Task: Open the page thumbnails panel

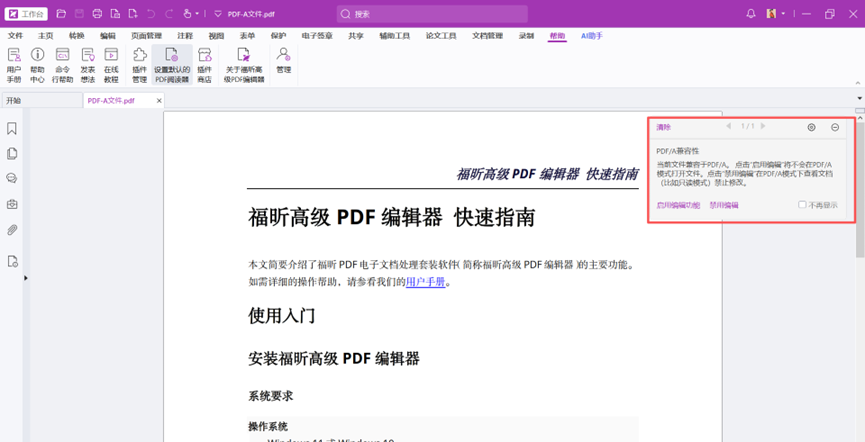Action: point(12,154)
